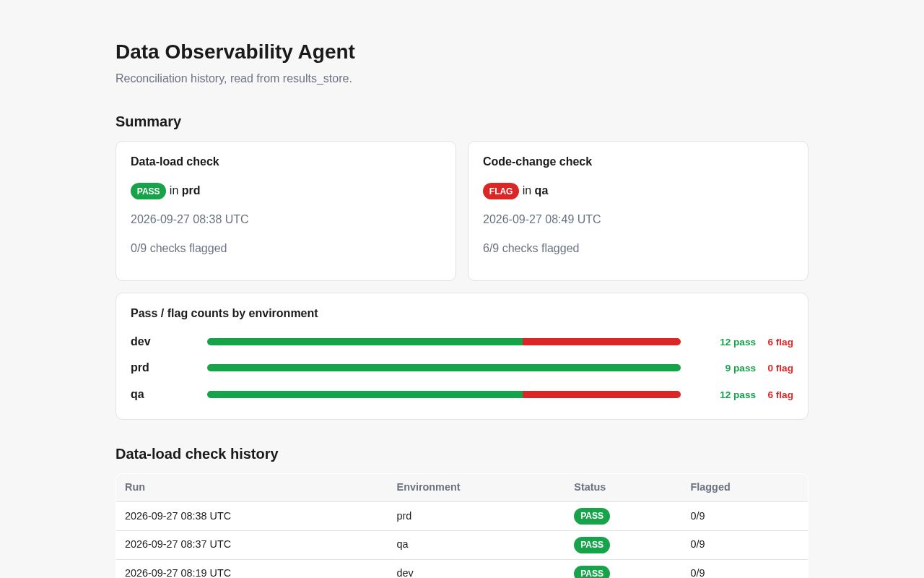Click the green pass segment of dev bar
Image resolution: width=924 pixels, height=578 pixels.
365,342
